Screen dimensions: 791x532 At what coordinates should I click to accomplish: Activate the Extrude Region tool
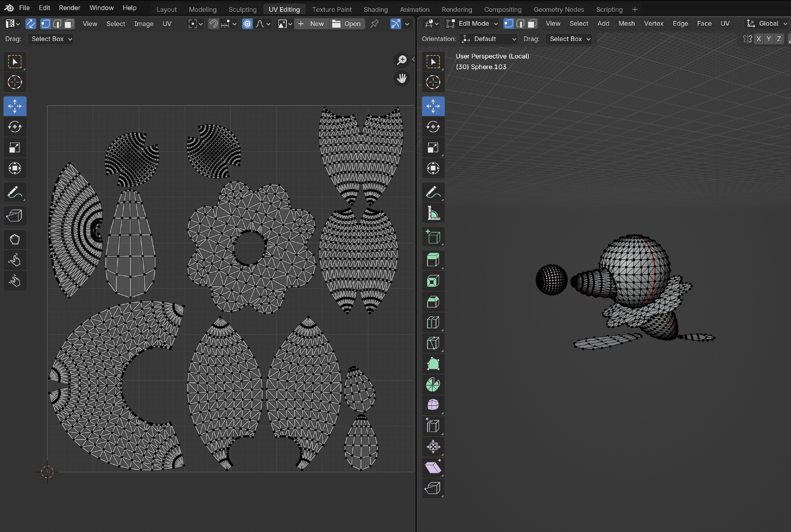click(x=433, y=260)
